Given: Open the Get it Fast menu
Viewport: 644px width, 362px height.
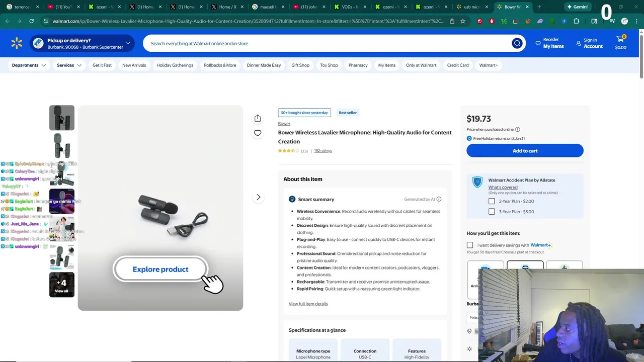Looking at the screenshot, I should point(102,65).
